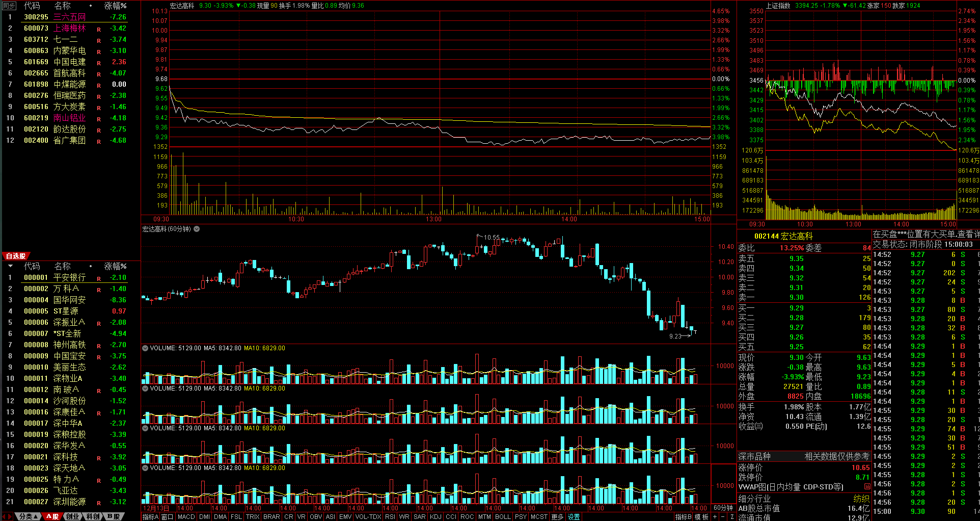This screenshot has height=521, width=980.
Task: Open indicator 设置 settings
Action: click(x=574, y=516)
